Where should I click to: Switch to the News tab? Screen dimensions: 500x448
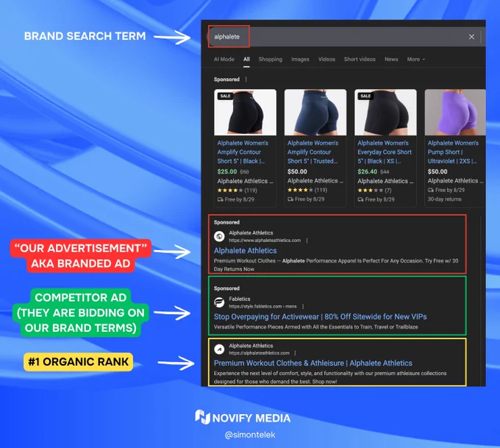391,60
